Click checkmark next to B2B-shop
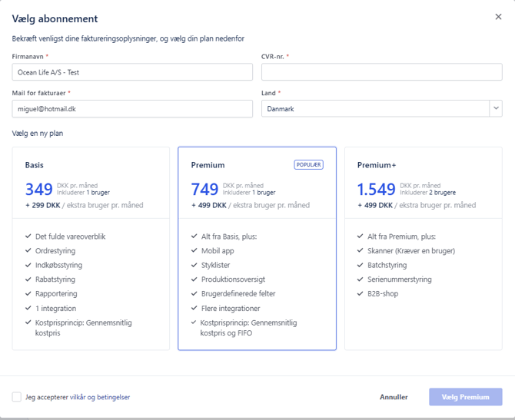 pos(360,294)
